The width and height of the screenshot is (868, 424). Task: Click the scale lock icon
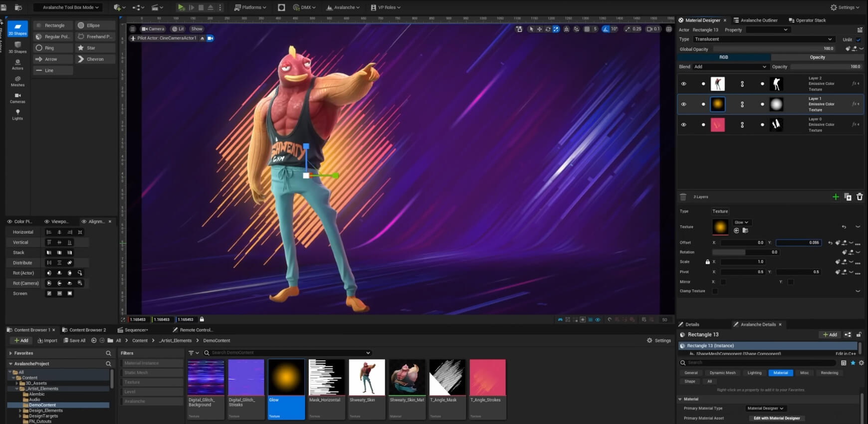[707, 262]
